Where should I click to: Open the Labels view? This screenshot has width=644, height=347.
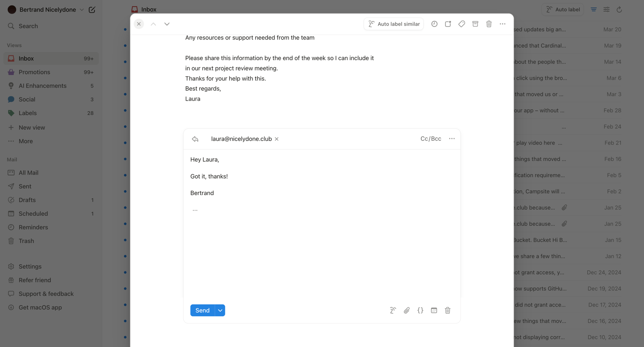[51, 113]
